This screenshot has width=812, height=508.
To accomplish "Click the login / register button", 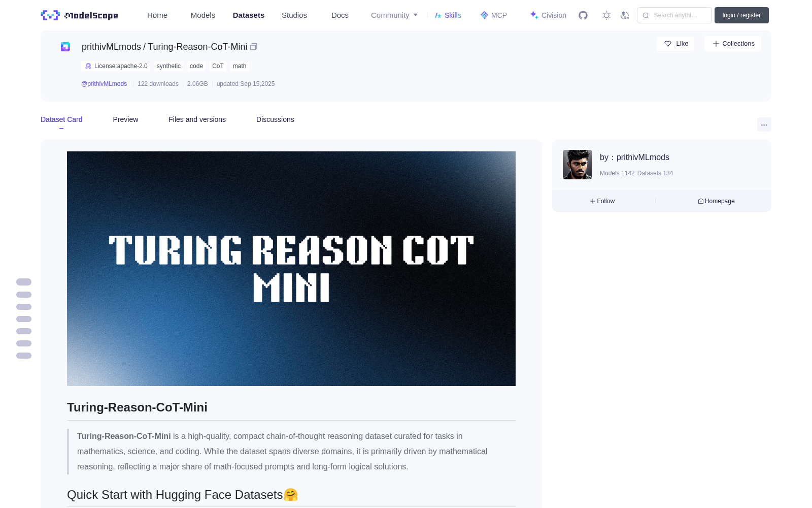I will pyautogui.click(x=741, y=15).
